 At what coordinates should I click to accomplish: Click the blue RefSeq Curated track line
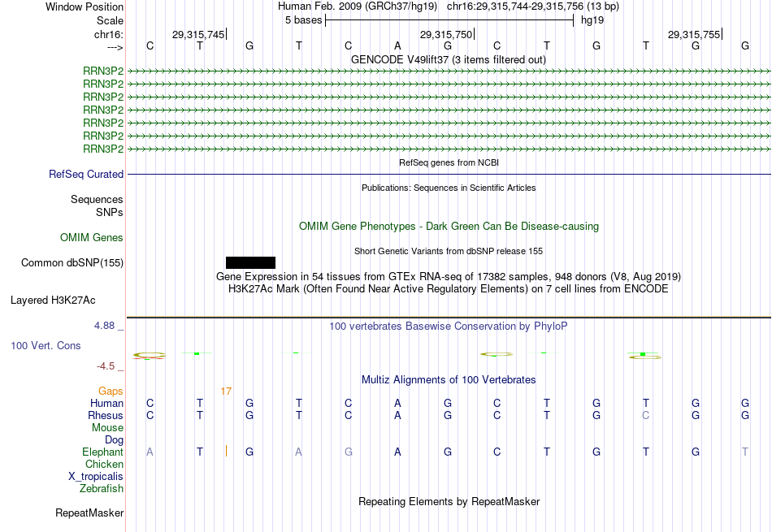click(449, 174)
